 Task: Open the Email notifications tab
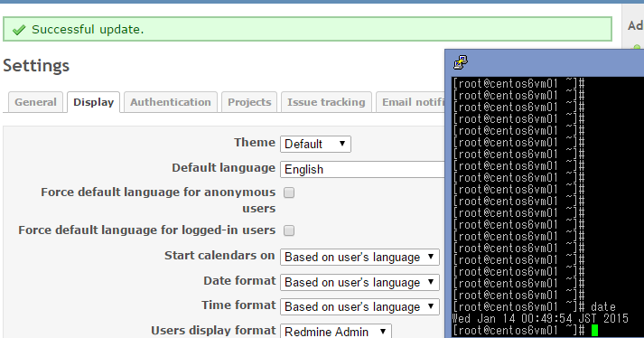click(x=411, y=102)
